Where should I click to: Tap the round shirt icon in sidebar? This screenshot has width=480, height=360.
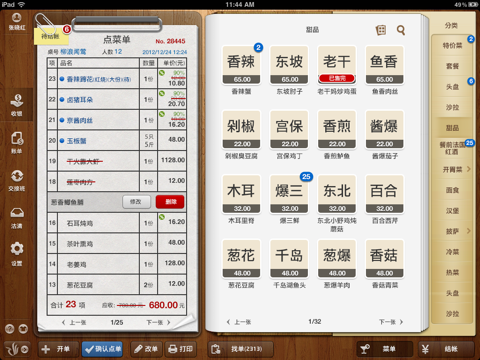(23, 329)
